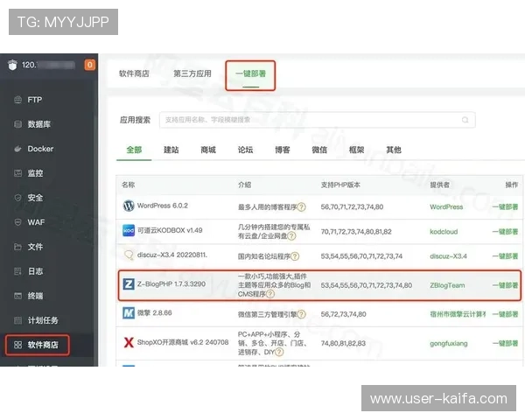Click 一键部署 for Z-BlogPHP
Viewport: 525px width, 420px height.
tap(505, 285)
